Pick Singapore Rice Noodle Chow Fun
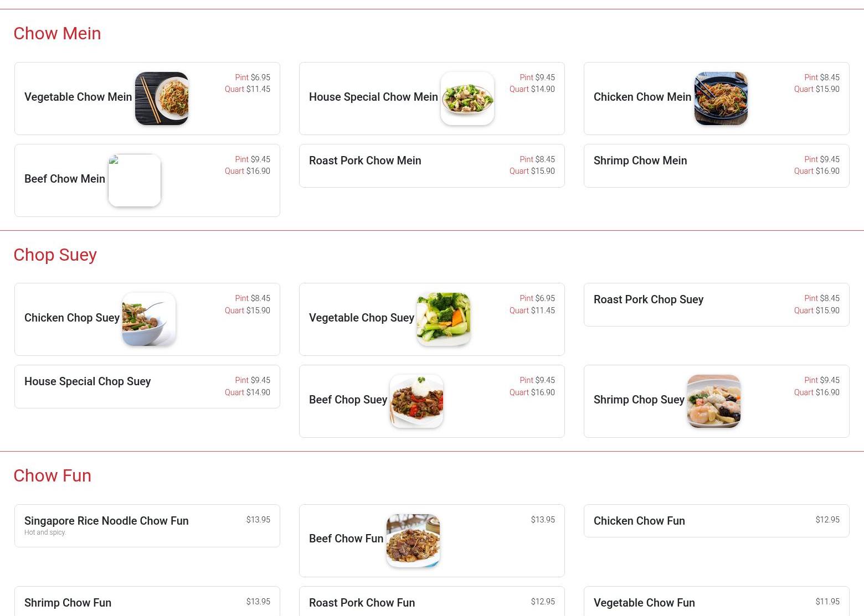This screenshot has width=864, height=616. point(147,526)
